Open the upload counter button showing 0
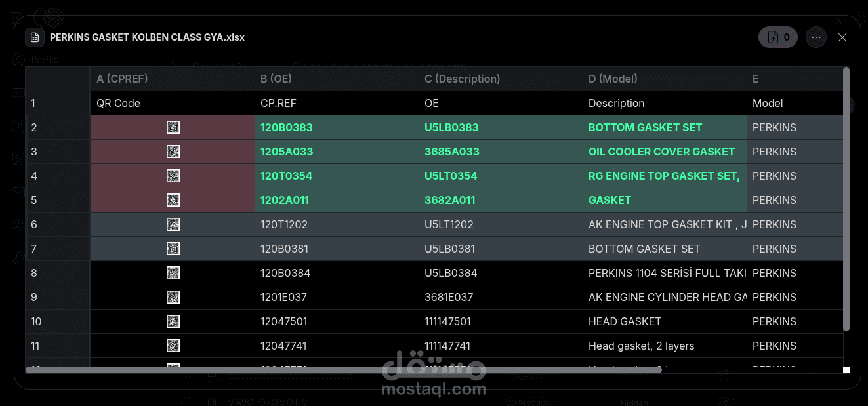 point(778,37)
